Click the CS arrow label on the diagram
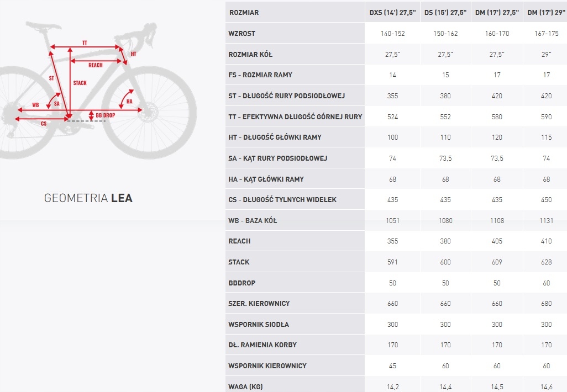 pos(44,124)
